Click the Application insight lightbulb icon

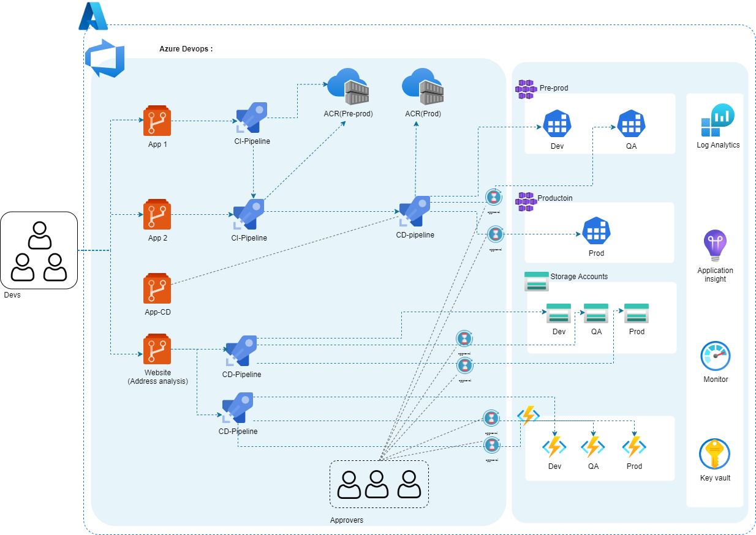[x=715, y=246]
